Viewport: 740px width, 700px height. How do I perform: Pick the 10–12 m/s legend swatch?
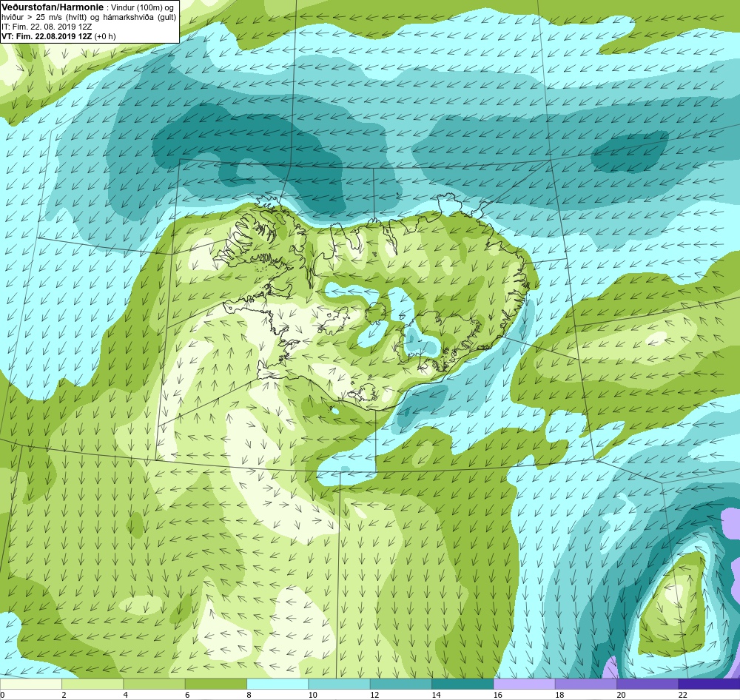coord(339,684)
